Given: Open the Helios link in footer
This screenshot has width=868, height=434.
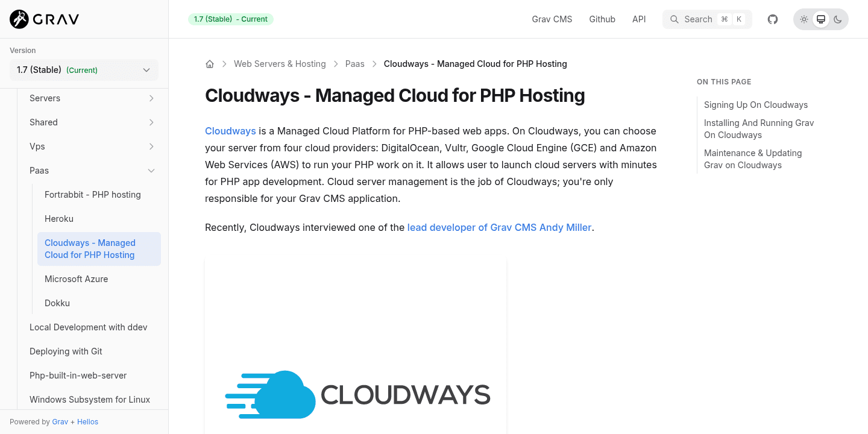Looking at the screenshot, I should point(87,422).
